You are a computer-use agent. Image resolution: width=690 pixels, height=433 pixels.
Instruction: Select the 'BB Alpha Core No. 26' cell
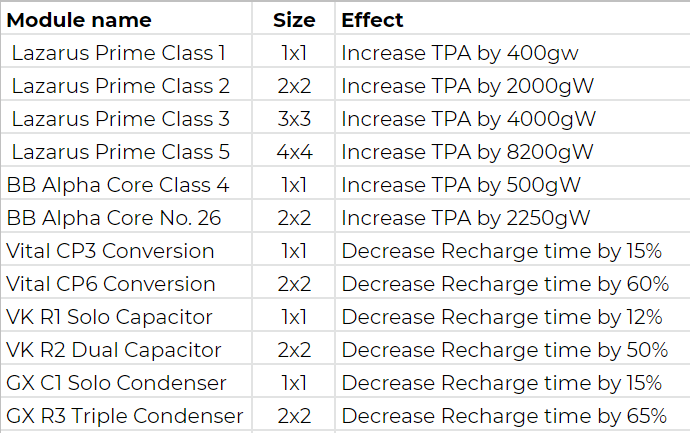(114, 218)
